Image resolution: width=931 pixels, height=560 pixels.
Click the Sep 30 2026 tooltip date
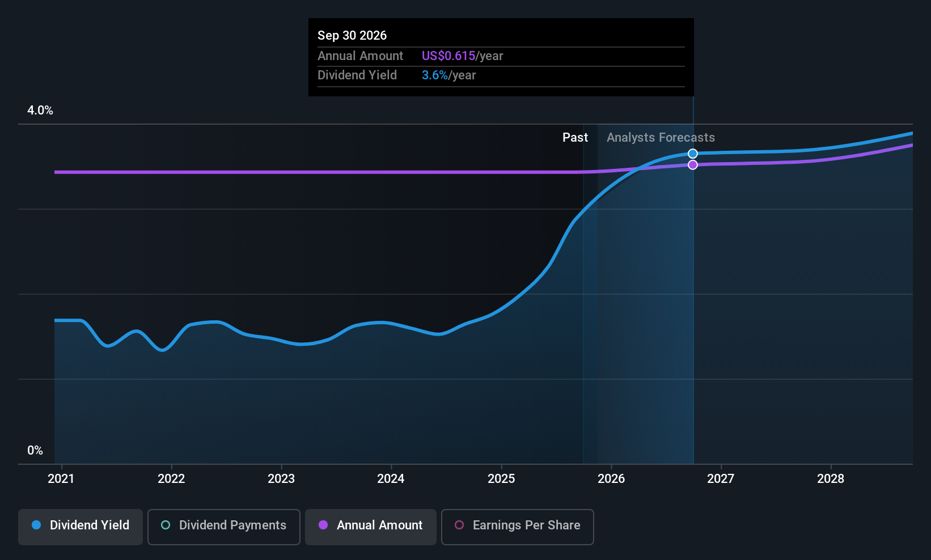point(352,36)
